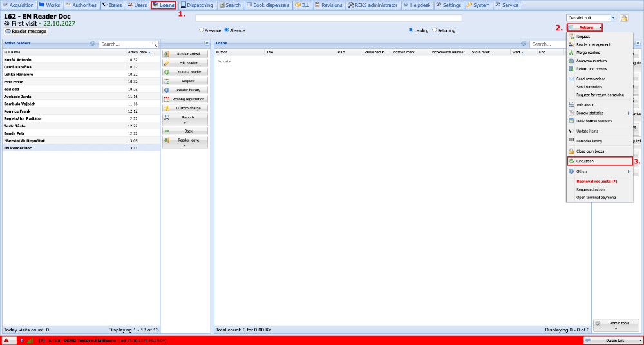Switch to the Acquisition tab
This screenshot has width=644, height=345.
18,5
